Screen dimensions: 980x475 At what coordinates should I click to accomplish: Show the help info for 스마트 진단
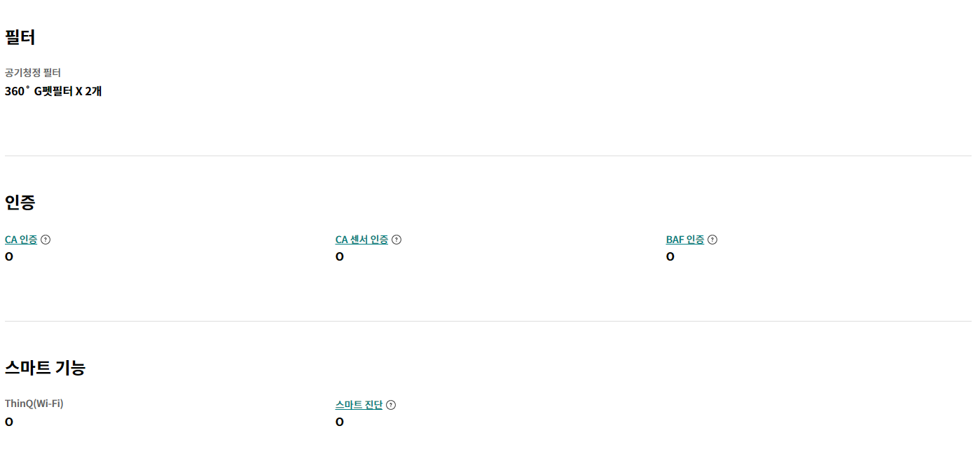[391, 405]
